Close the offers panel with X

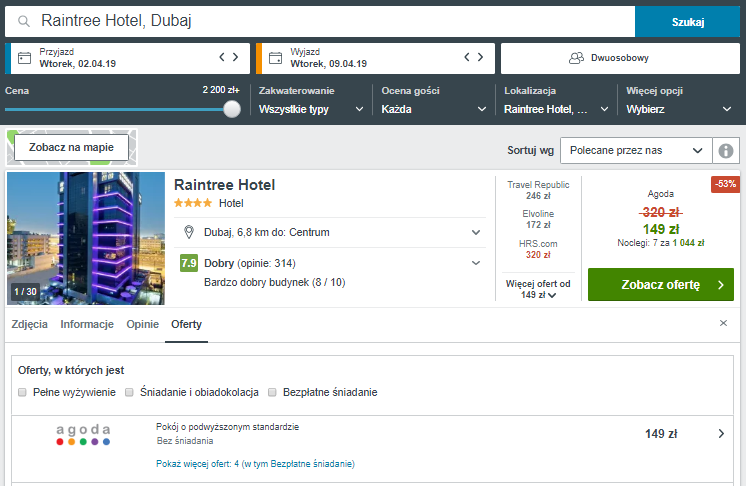point(723,323)
